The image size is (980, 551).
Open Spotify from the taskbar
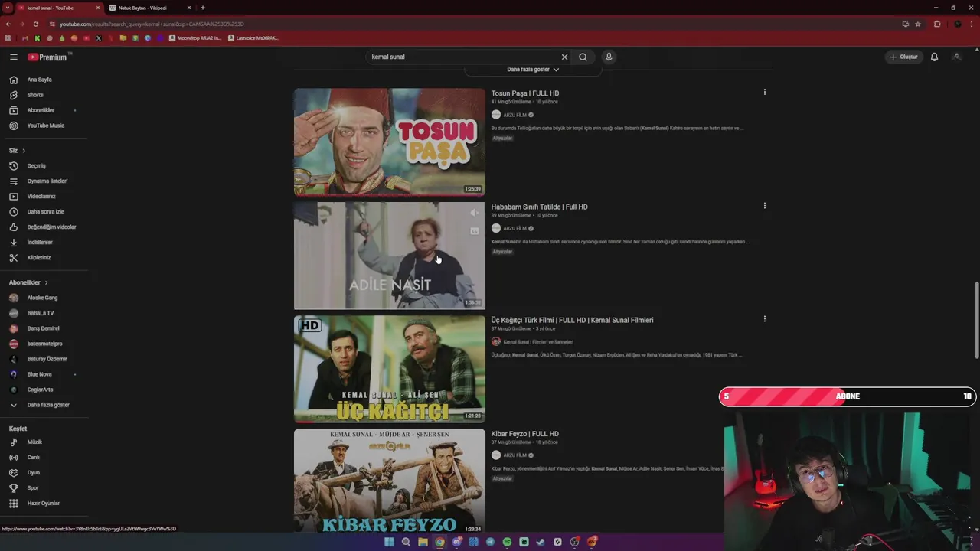[507, 542]
